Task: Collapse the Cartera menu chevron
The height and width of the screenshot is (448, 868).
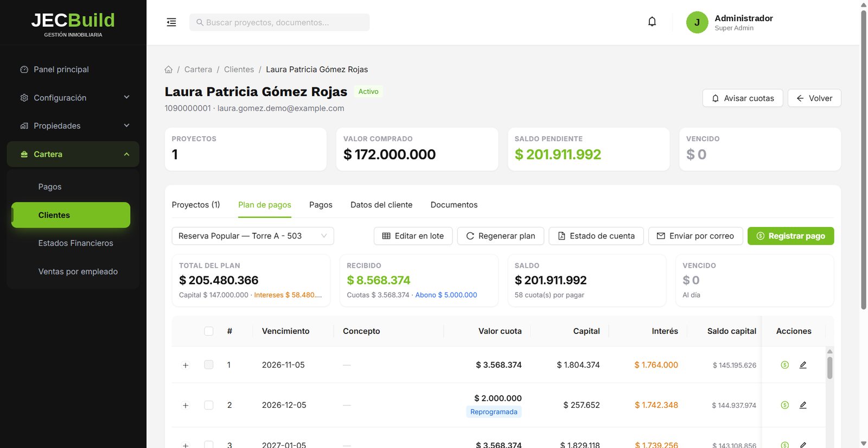Action: (x=126, y=154)
